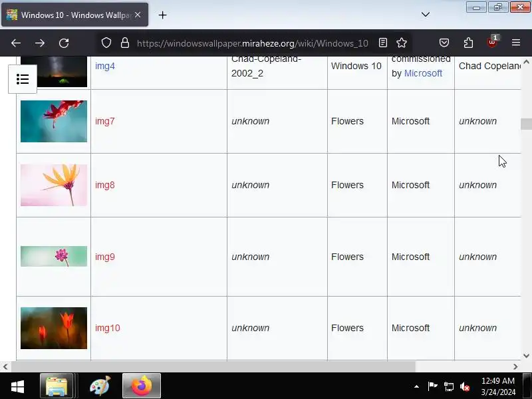View site security padlock info
Screen dimensions: 532x399
click(125, 43)
